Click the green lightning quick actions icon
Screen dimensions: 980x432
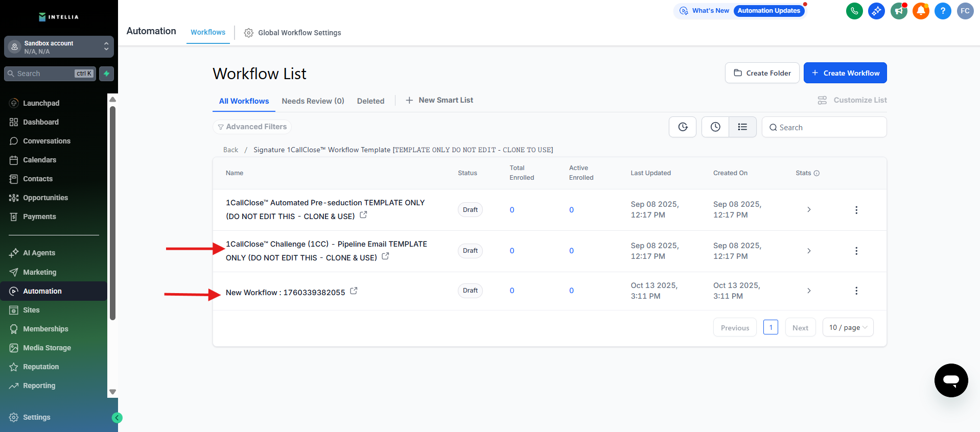(x=106, y=74)
